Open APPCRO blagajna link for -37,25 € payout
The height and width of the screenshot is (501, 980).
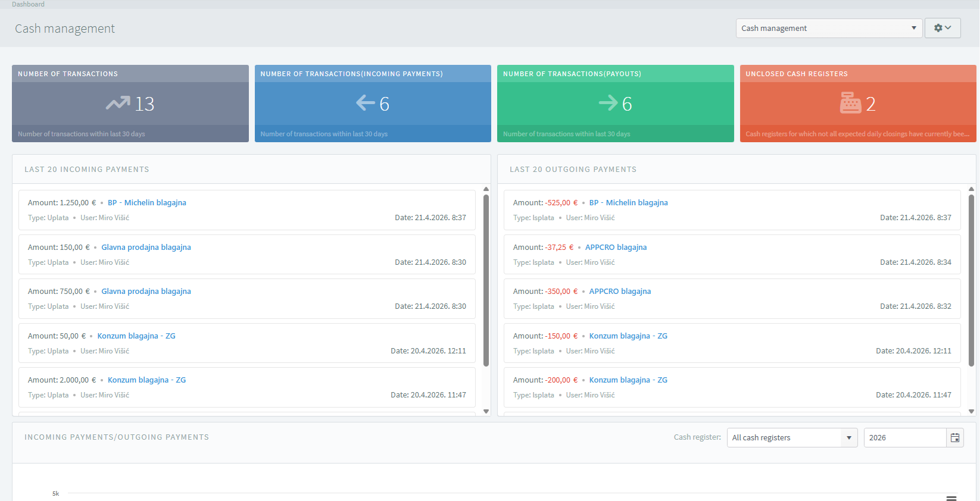click(x=616, y=248)
